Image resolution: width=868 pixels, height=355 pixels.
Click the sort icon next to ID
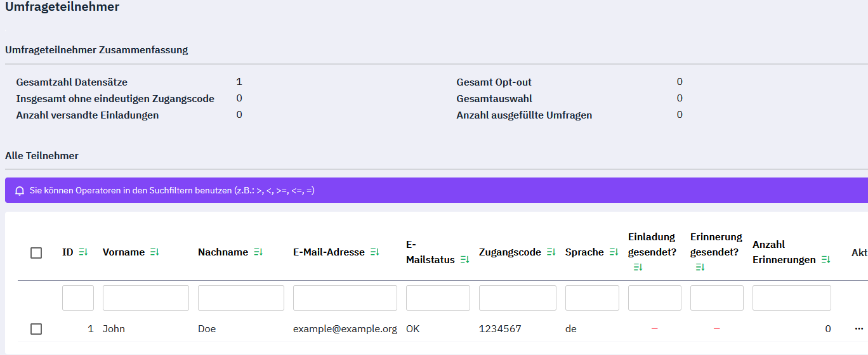click(x=83, y=252)
